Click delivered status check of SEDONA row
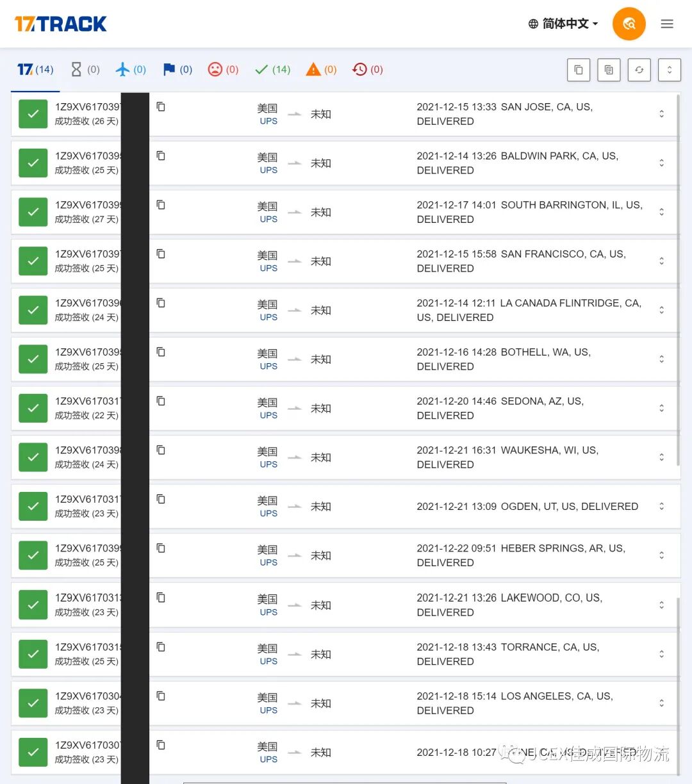Viewport: 692px width, 784px height. point(33,408)
